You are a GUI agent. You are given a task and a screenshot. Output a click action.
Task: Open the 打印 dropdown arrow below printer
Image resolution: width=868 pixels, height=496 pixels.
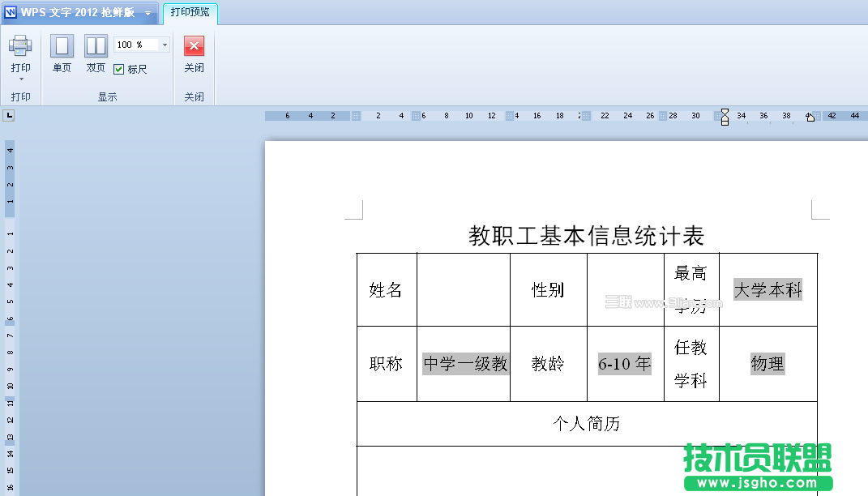[x=21, y=79]
